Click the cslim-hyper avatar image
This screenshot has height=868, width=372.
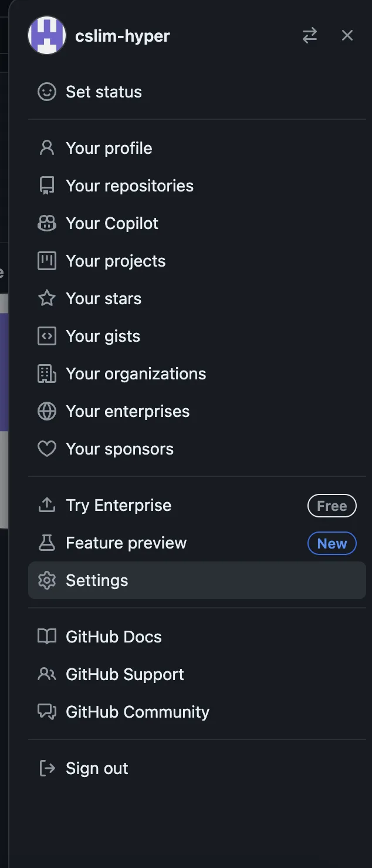[47, 35]
